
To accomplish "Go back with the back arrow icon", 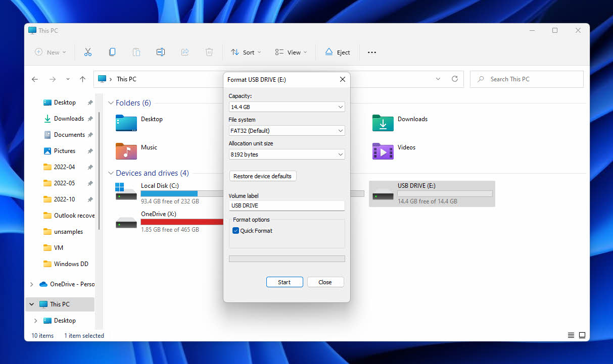I will pyautogui.click(x=35, y=79).
